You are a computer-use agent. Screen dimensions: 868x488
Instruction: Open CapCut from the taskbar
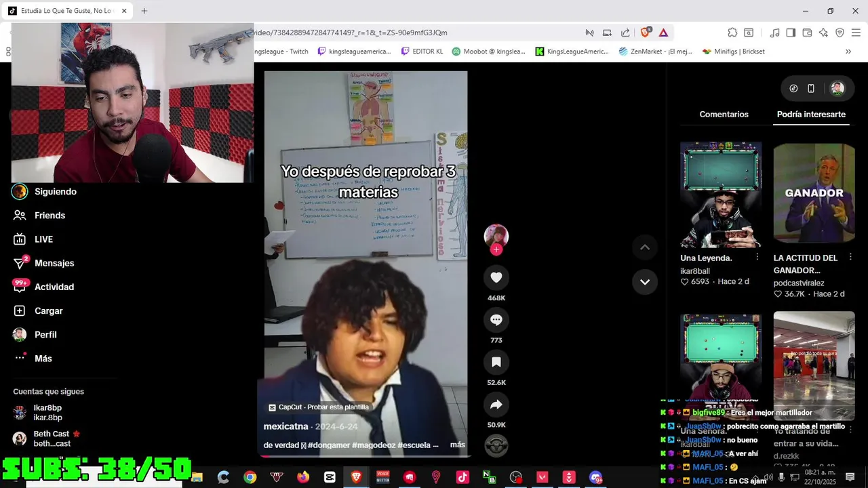tap(330, 477)
